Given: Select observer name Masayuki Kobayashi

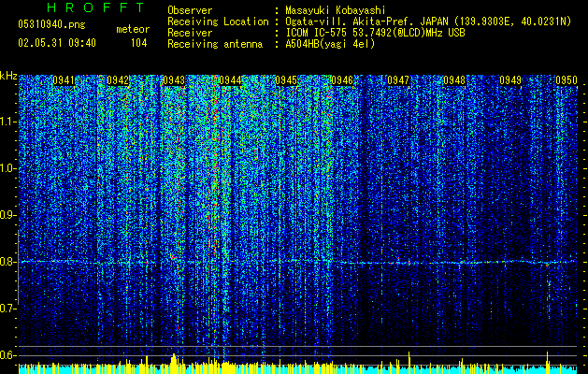Looking at the screenshot, I should (335, 10).
